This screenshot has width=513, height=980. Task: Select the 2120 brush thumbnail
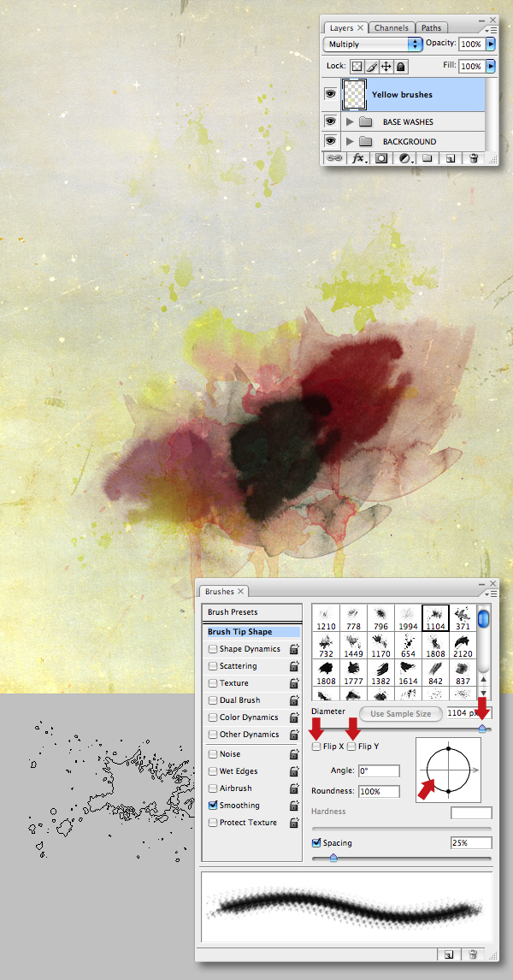click(463, 645)
